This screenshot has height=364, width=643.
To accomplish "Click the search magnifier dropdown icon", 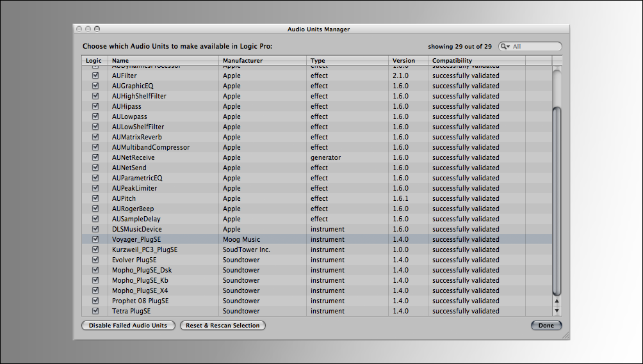I will coord(505,47).
